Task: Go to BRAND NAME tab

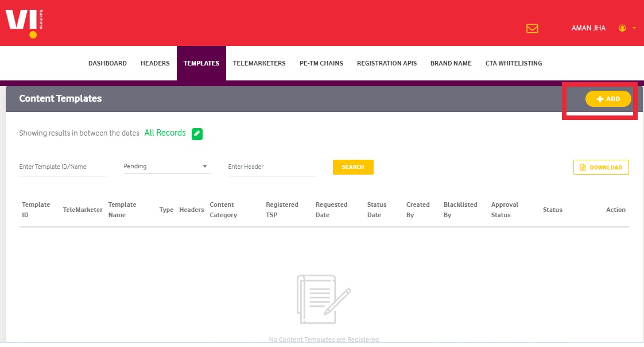Action: tap(451, 63)
